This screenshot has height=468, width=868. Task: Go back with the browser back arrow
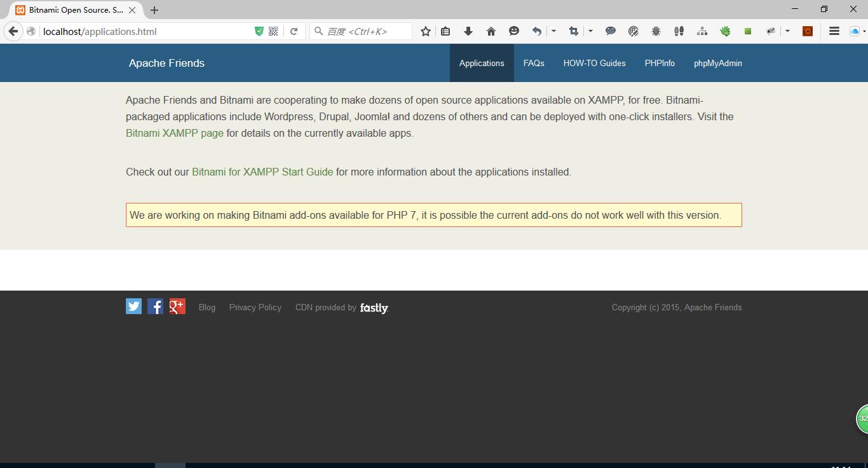click(13, 31)
